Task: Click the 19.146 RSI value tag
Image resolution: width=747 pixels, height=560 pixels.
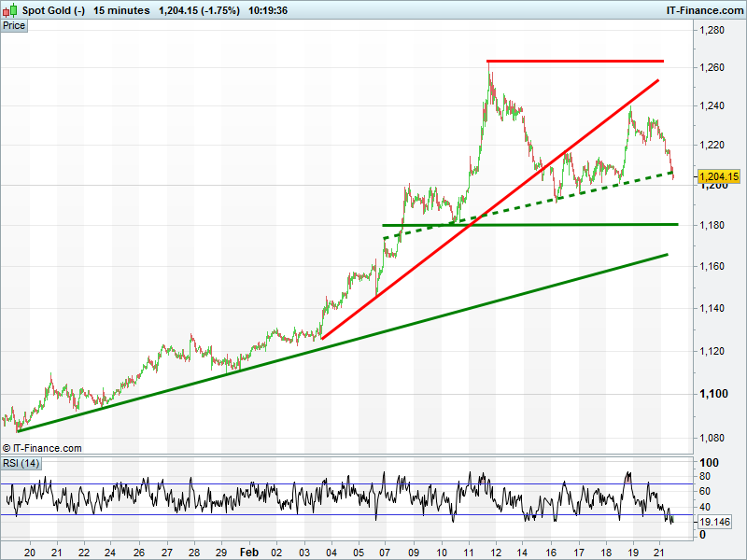Action: point(717,524)
